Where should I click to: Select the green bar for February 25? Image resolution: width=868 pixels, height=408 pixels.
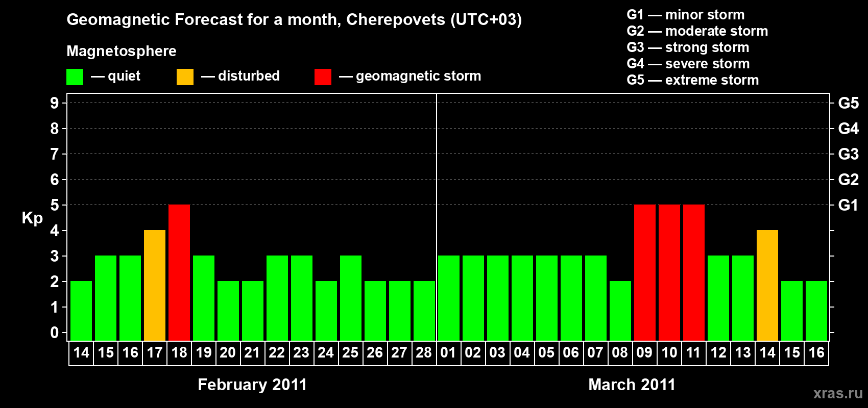(351, 298)
